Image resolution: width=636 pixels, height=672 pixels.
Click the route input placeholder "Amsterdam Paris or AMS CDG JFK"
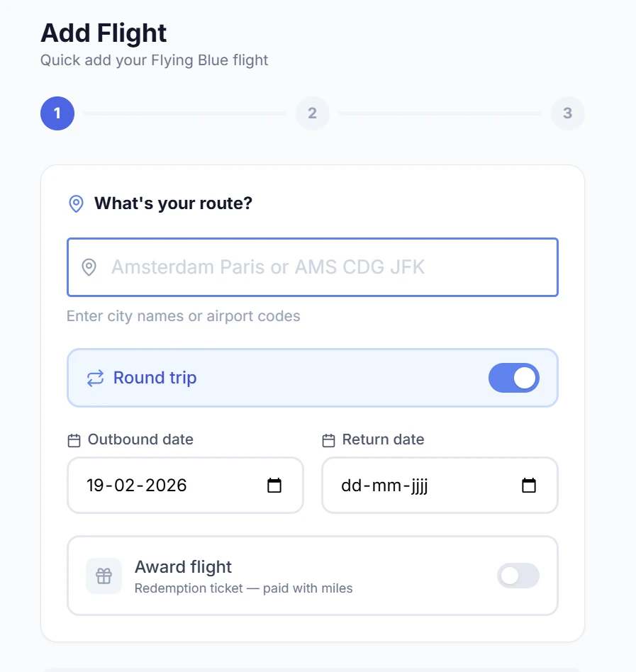[x=269, y=267]
